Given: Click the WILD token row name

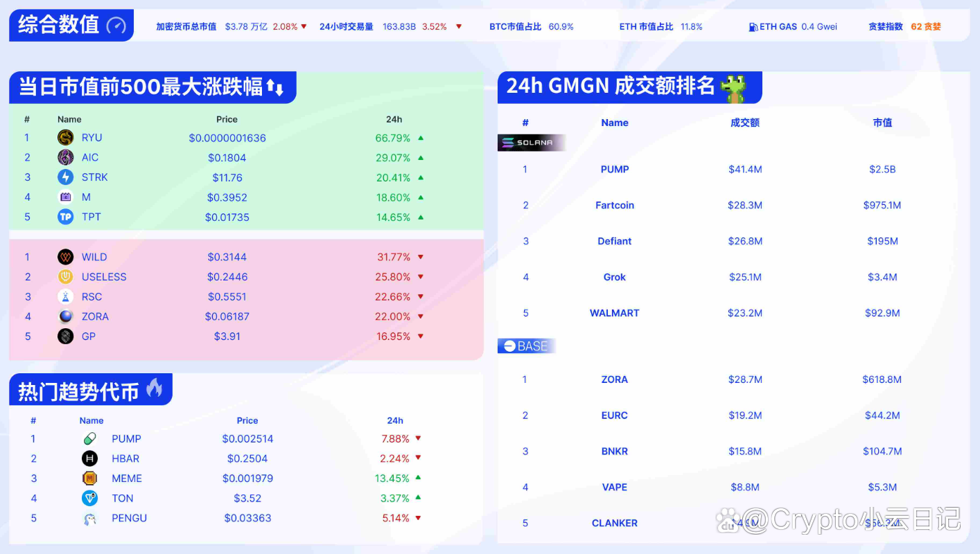Looking at the screenshot, I should (x=94, y=257).
